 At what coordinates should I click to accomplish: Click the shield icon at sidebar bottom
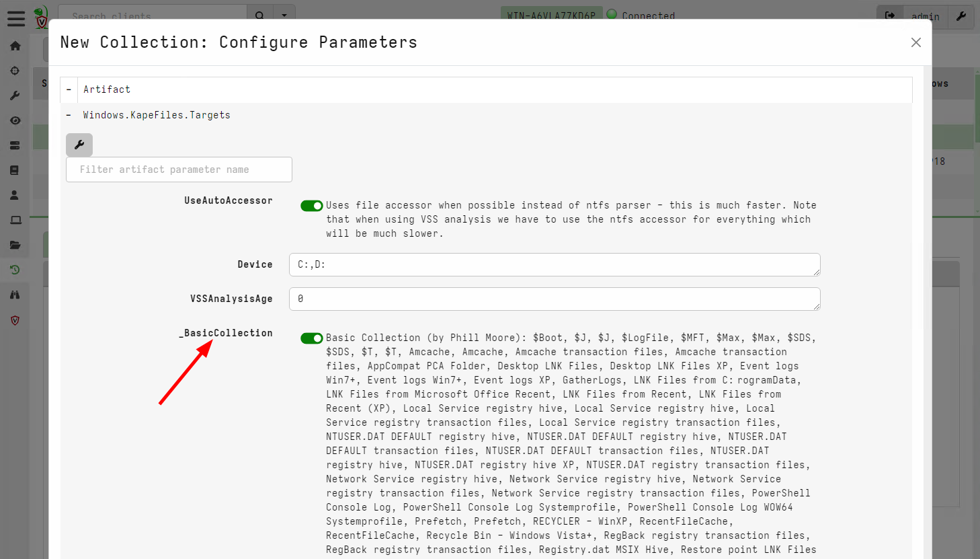pos(15,320)
